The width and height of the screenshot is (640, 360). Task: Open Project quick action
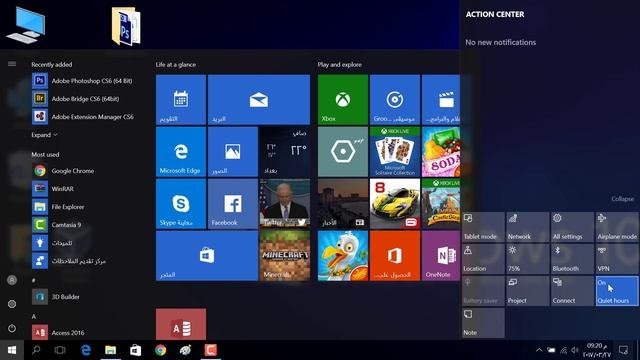pyautogui.click(x=528, y=291)
